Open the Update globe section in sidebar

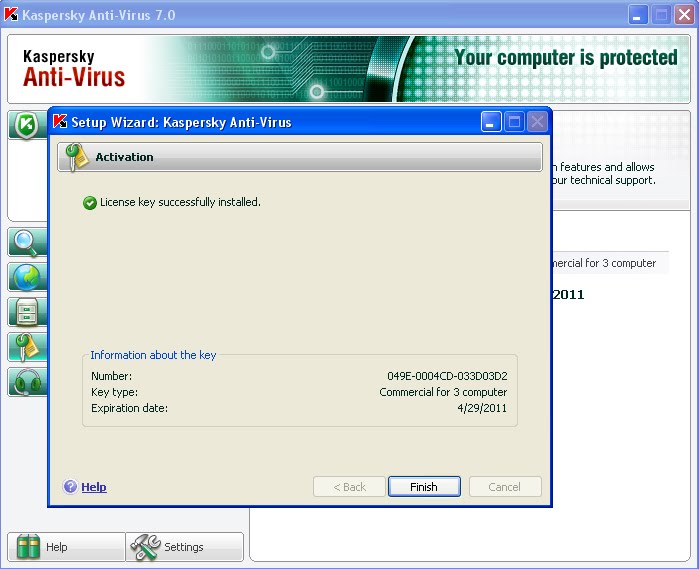tap(28, 277)
